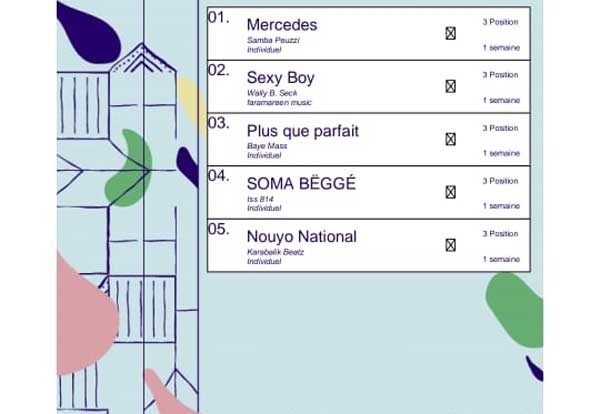Click the box icon in SOMA BËGGÉ row
Image resolution: width=600 pixels, height=414 pixels.
coord(450,192)
